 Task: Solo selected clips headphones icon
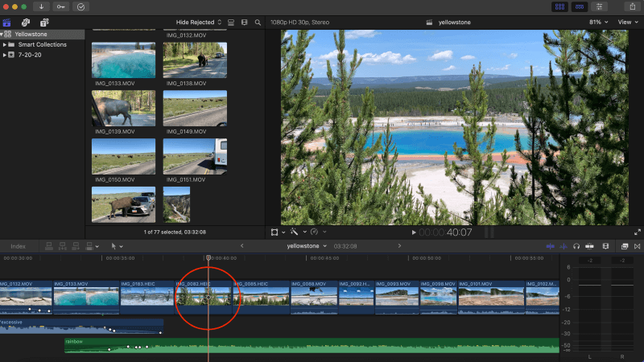pyautogui.click(x=576, y=246)
